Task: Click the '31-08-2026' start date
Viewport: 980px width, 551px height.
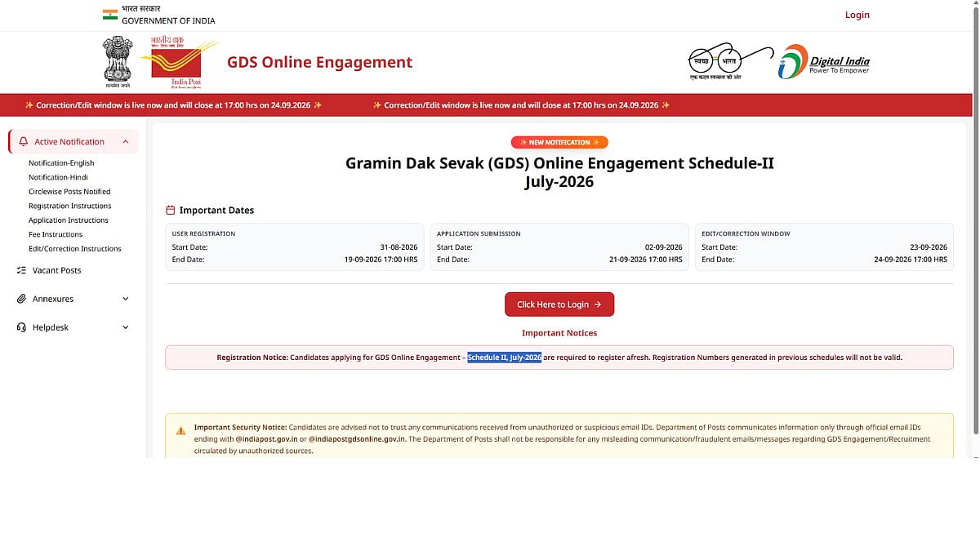Action: [399, 247]
